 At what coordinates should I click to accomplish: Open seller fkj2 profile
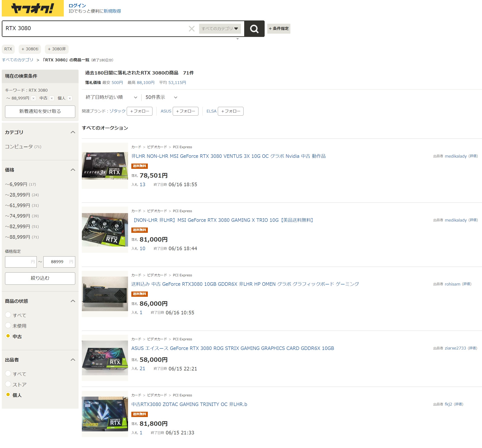click(448, 404)
